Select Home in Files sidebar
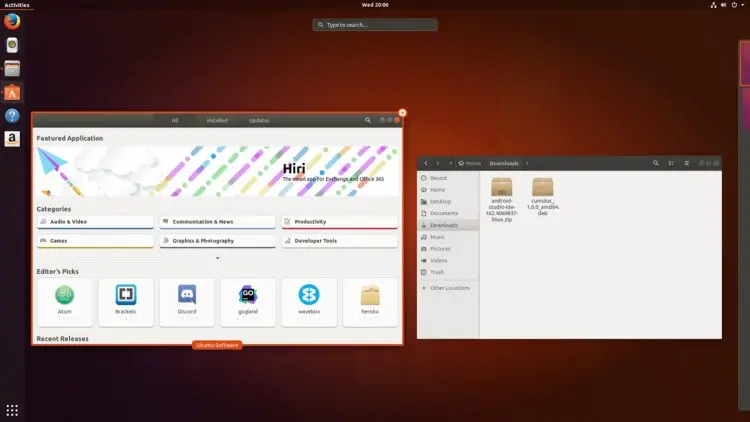This screenshot has width=750, height=422. pos(448,190)
